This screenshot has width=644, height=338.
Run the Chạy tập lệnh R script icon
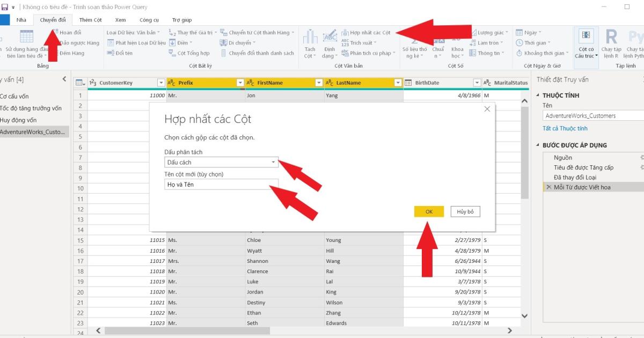coord(611,38)
